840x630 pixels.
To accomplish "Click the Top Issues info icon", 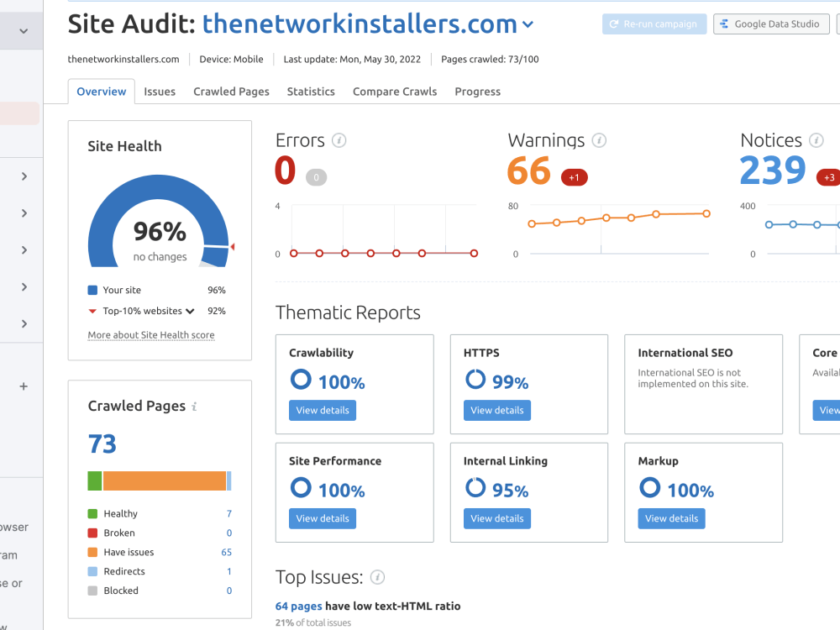I will (377, 577).
